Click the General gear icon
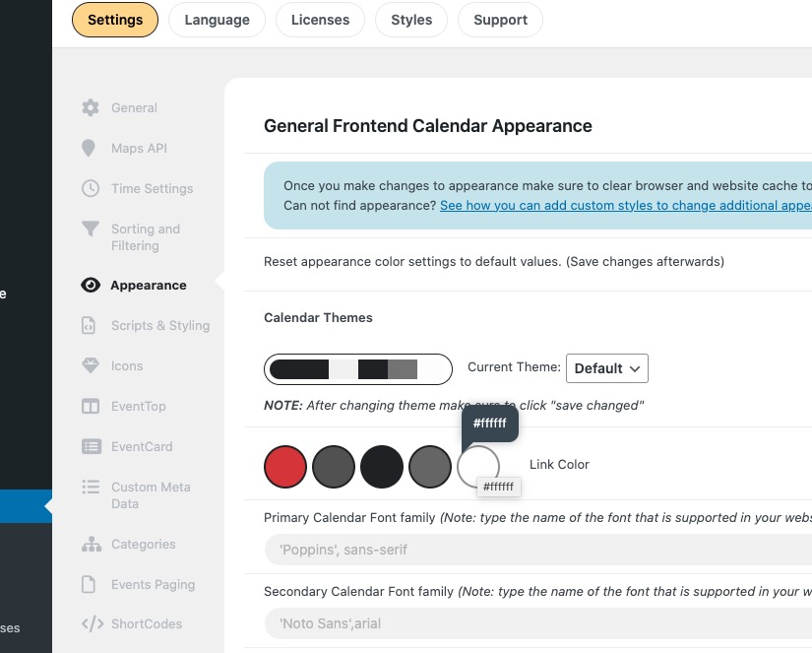Screen dimensions: 812x653 tap(91, 107)
